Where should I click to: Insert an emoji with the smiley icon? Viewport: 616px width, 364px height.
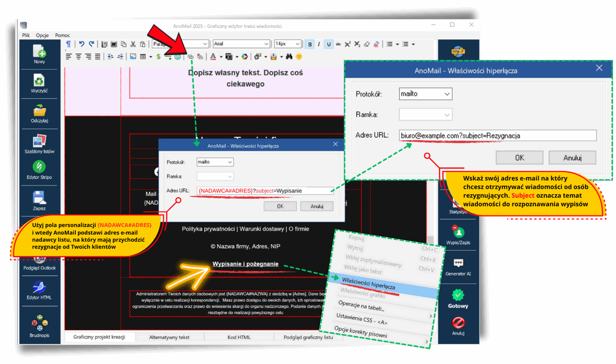(x=299, y=56)
